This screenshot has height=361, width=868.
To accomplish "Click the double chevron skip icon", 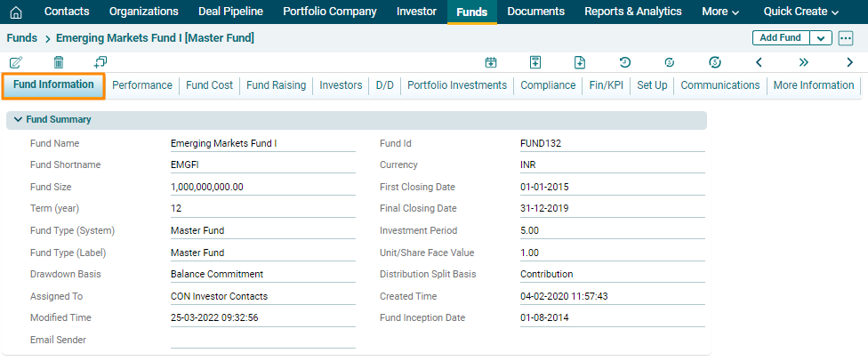I will coord(804,62).
